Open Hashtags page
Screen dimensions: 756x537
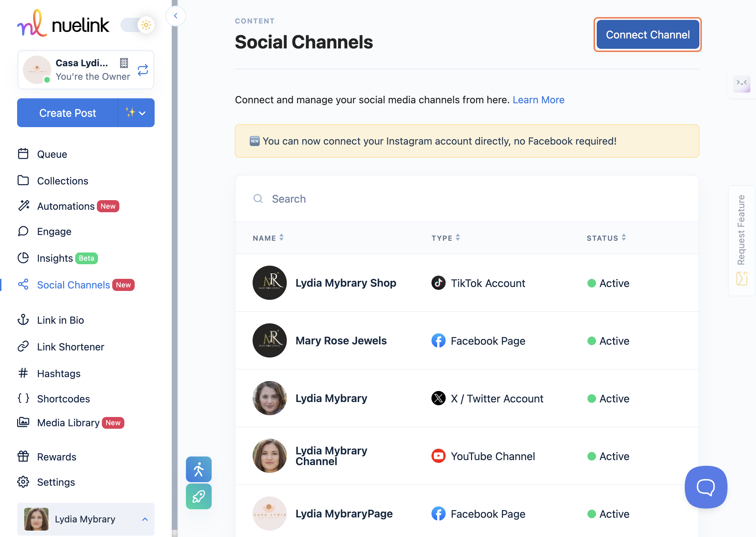[x=59, y=374]
